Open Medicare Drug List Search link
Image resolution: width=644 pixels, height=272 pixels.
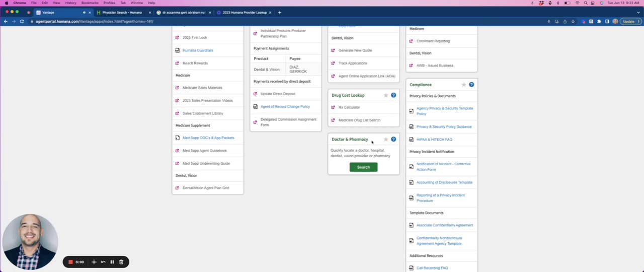359,120
